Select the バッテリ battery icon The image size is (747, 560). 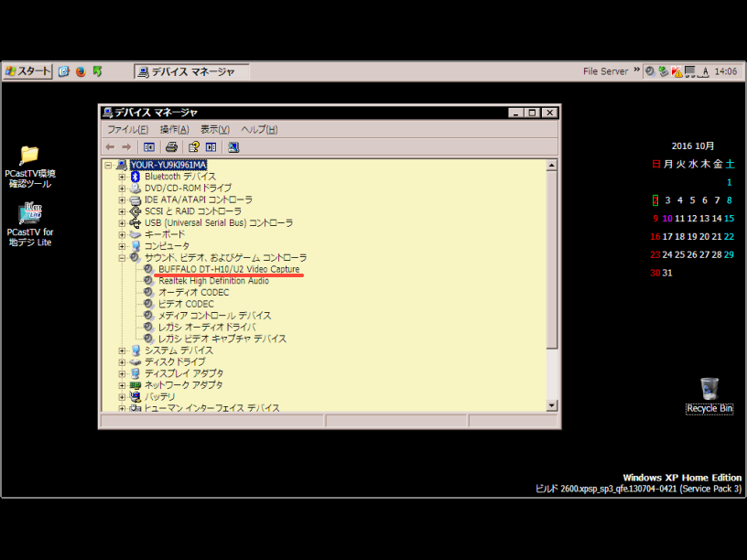(x=135, y=397)
